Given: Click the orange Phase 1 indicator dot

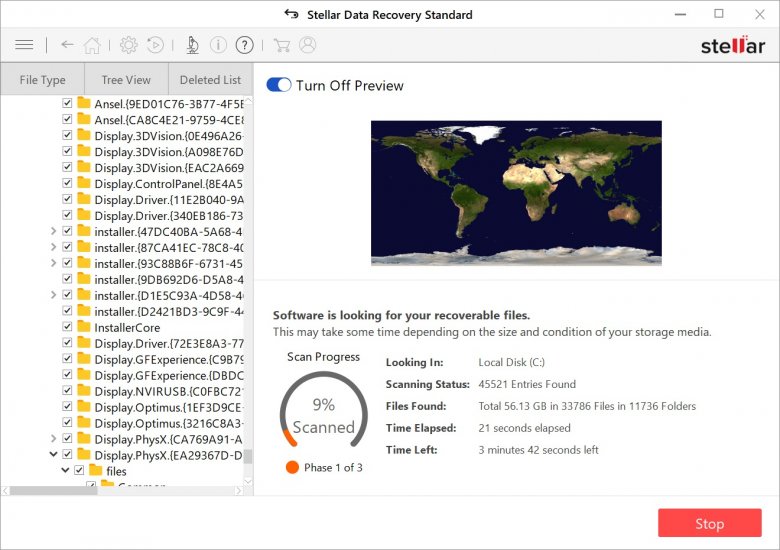Looking at the screenshot, I should coord(292,467).
